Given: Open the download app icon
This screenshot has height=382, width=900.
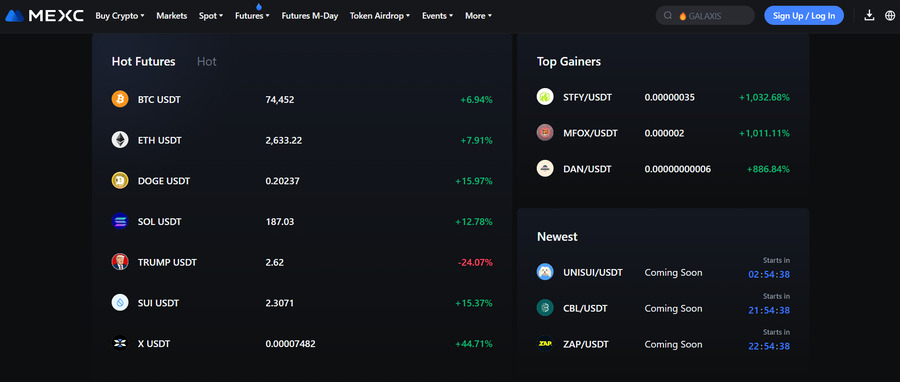Looking at the screenshot, I should pyautogui.click(x=870, y=15).
